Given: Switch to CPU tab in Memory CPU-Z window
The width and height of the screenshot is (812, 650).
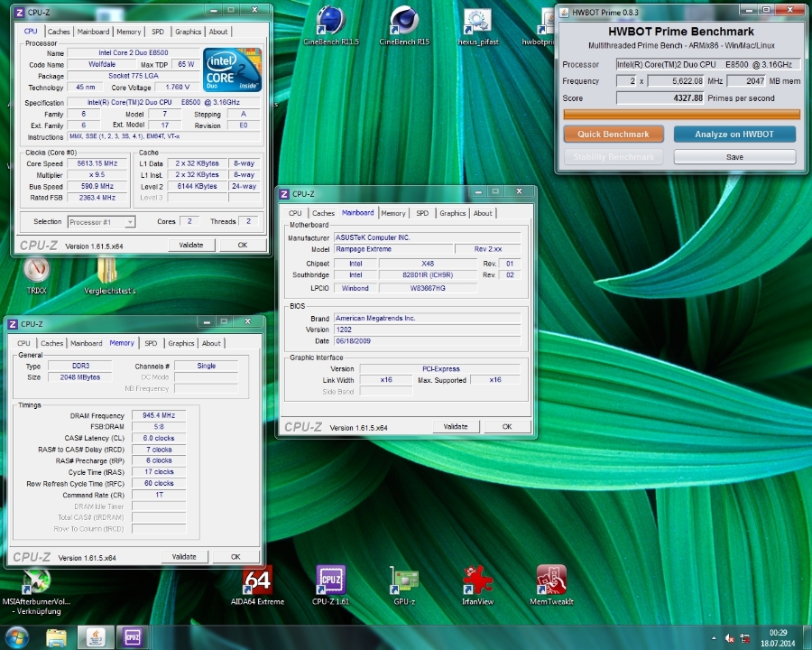Looking at the screenshot, I should (x=23, y=343).
